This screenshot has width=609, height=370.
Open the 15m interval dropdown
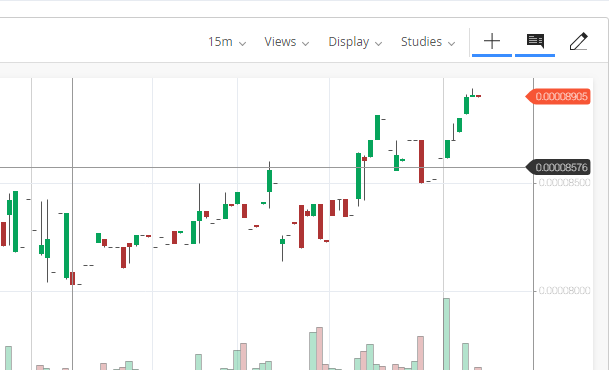227,42
